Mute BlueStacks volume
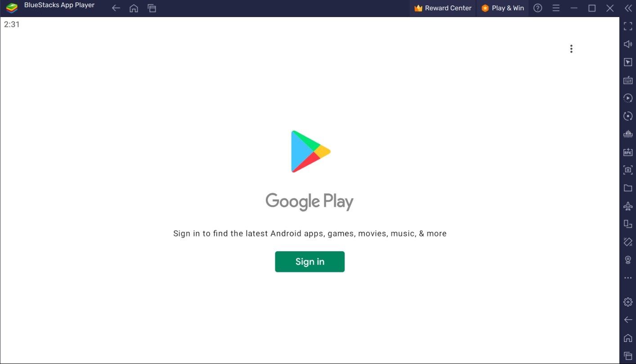636x364 pixels. click(x=628, y=44)
